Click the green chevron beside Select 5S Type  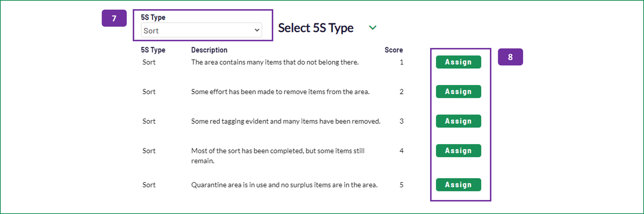coord(373,27)
